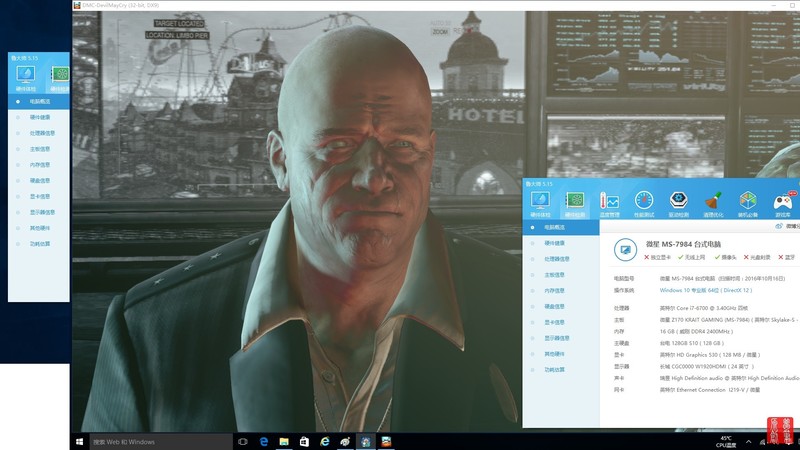Click the High Definition audio sound card text
This screenshot has height=450, width=800.
click(729, 379)
